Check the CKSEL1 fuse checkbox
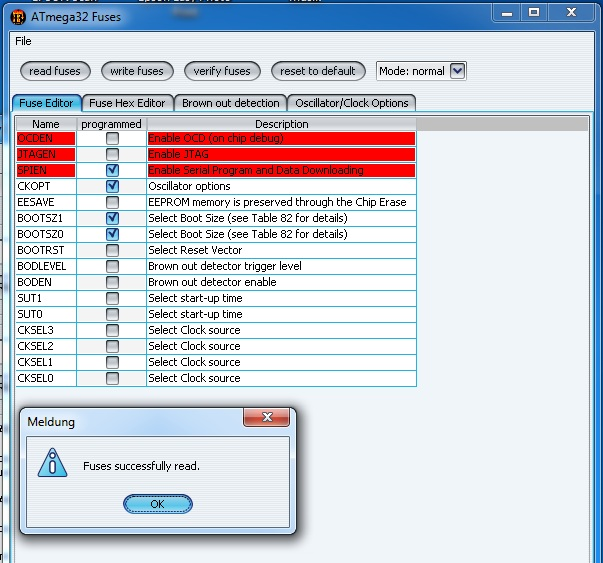Screen dimensions: 603x563 click(x=112, y=362)
